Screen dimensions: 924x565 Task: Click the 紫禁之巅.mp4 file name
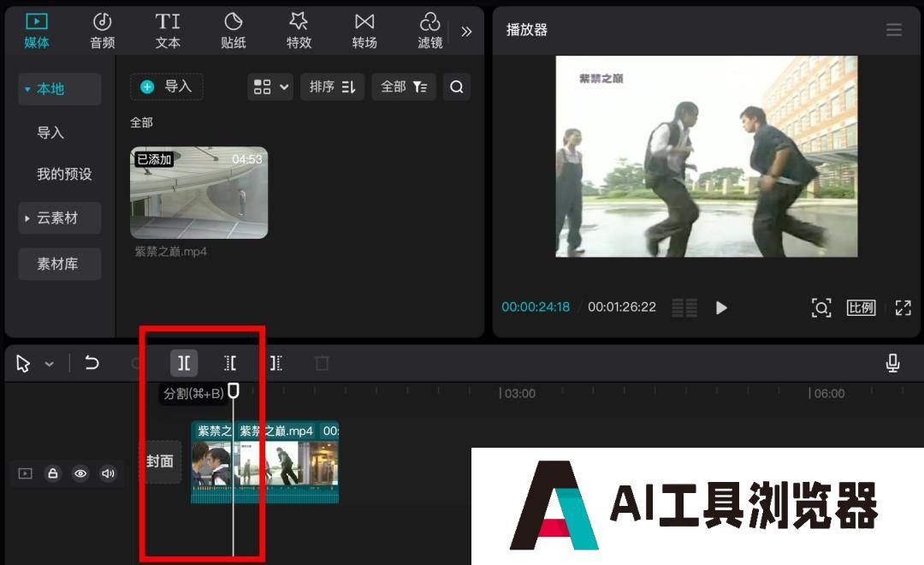tap(171, 252)
